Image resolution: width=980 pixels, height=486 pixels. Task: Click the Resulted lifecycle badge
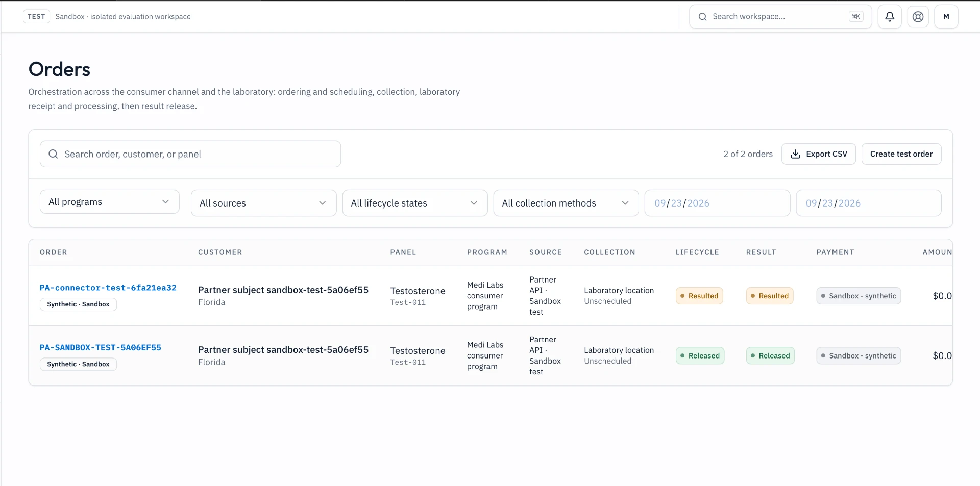point(699,296)
